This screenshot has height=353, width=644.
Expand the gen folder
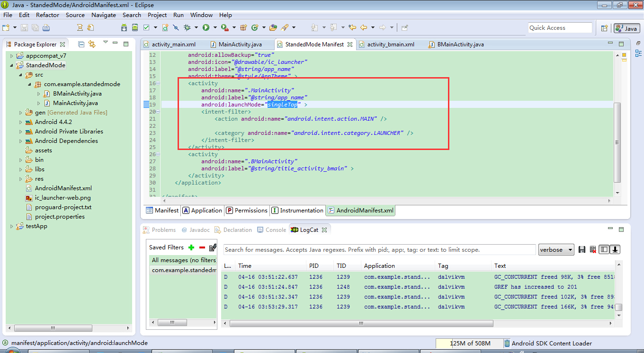pyautogui.click(x=21, y=113)
